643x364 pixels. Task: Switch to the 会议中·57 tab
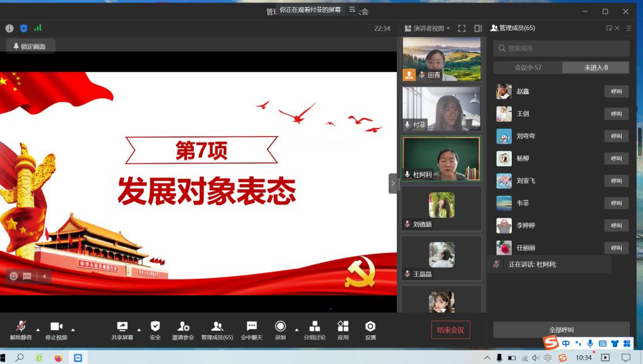(527, 67)
